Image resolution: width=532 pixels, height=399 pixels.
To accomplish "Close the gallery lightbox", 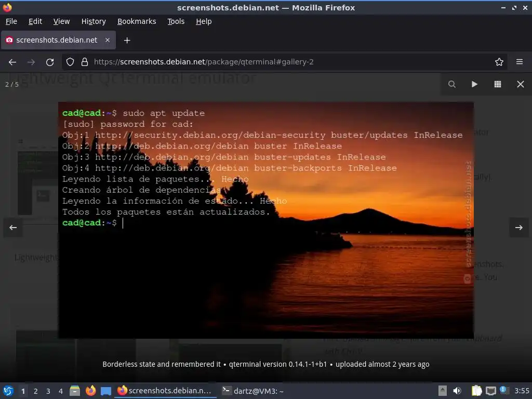I will 520,84.
